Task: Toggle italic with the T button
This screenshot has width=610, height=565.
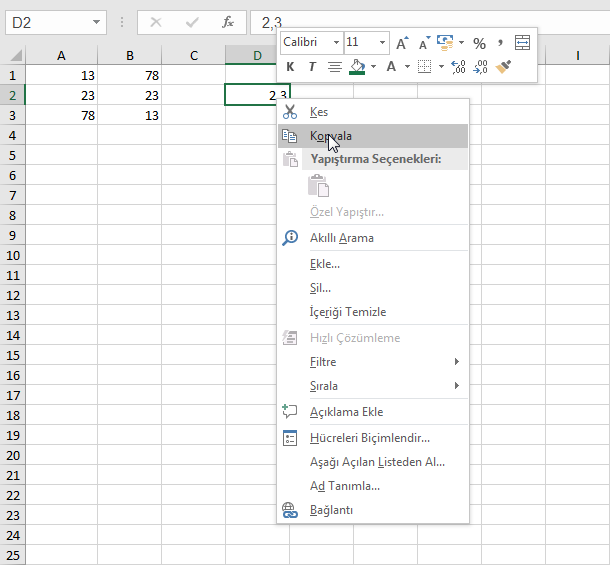Action: pyautogui.click(x=312, y=67)
